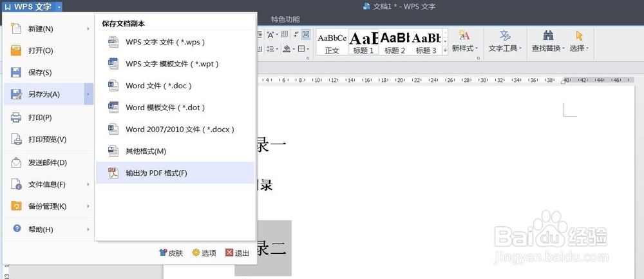This screenshot has height=279, width=644.
Task: Select 输出为 PDF 格式(F) option
Action: coord(175,173)
